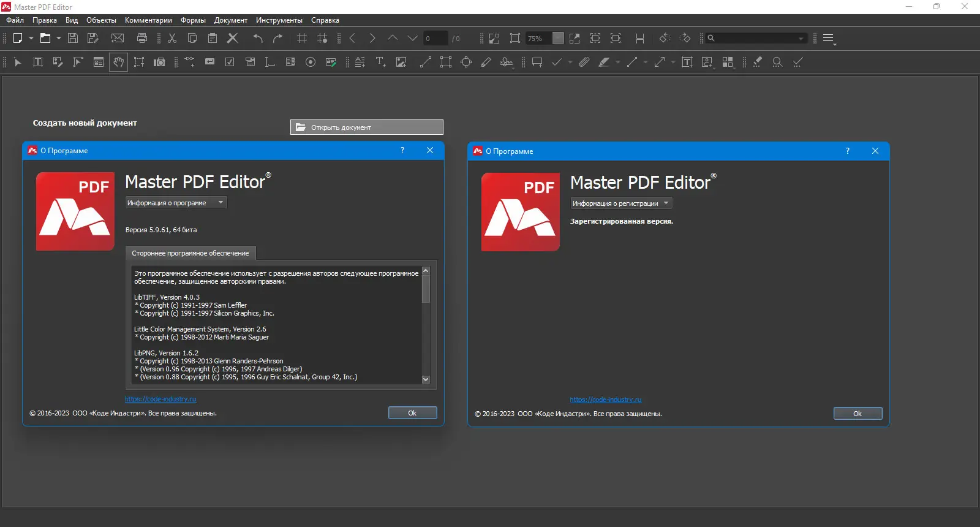Select the Edit Text tool

coord(38,62)
